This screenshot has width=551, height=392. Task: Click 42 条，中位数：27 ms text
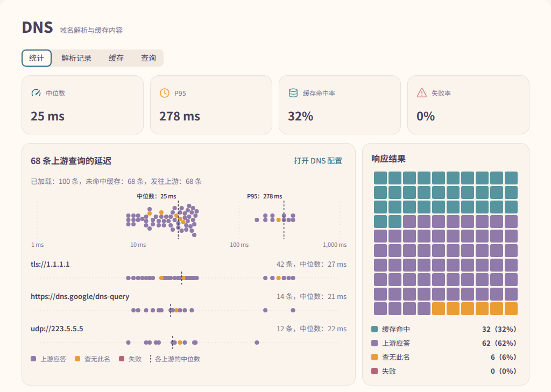[312, 264]
